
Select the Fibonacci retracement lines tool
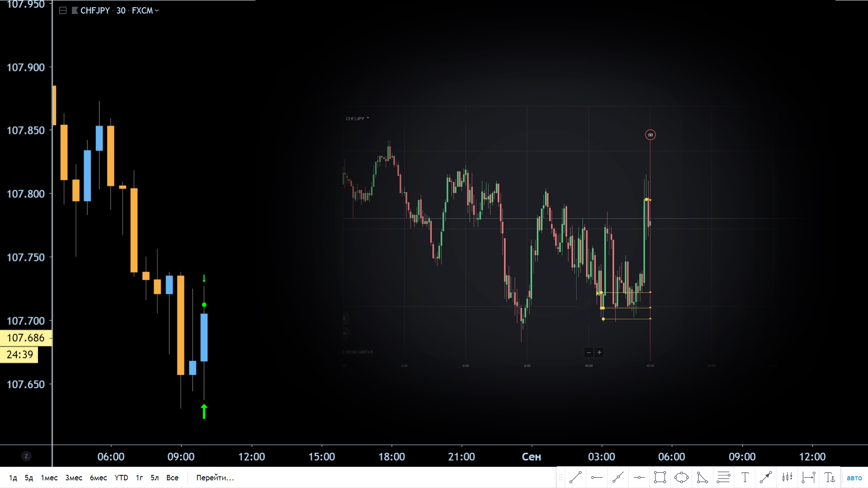[723, 477]
